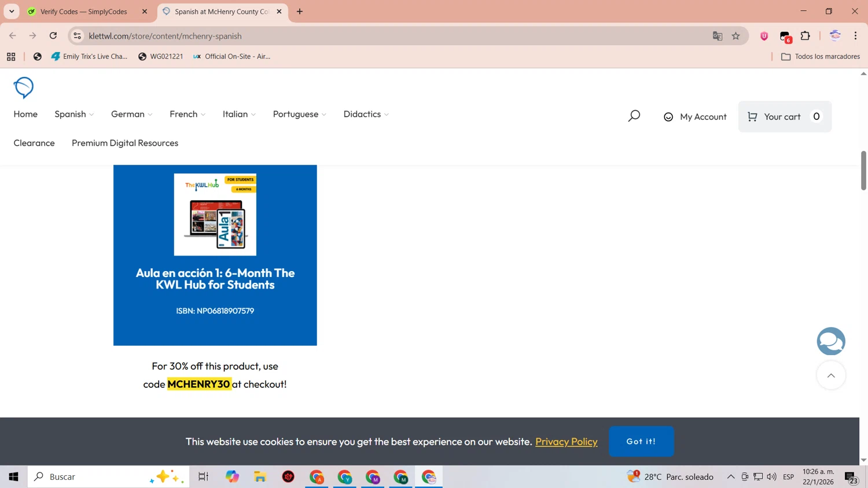Click the MCHENRY30 highlighted code
The width and height of the screenshot is (868, 488).
point(199,384)
